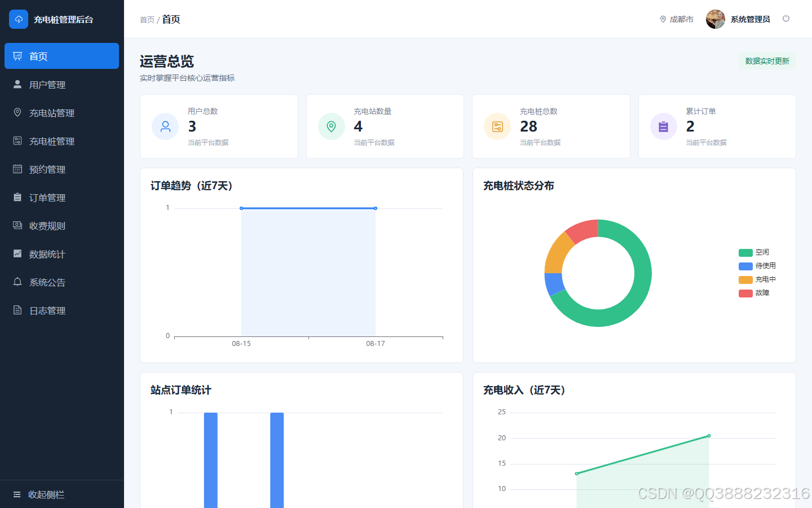812x508 pixels.
Task: Click the 充电站数量 value 4
Action: 358,126
